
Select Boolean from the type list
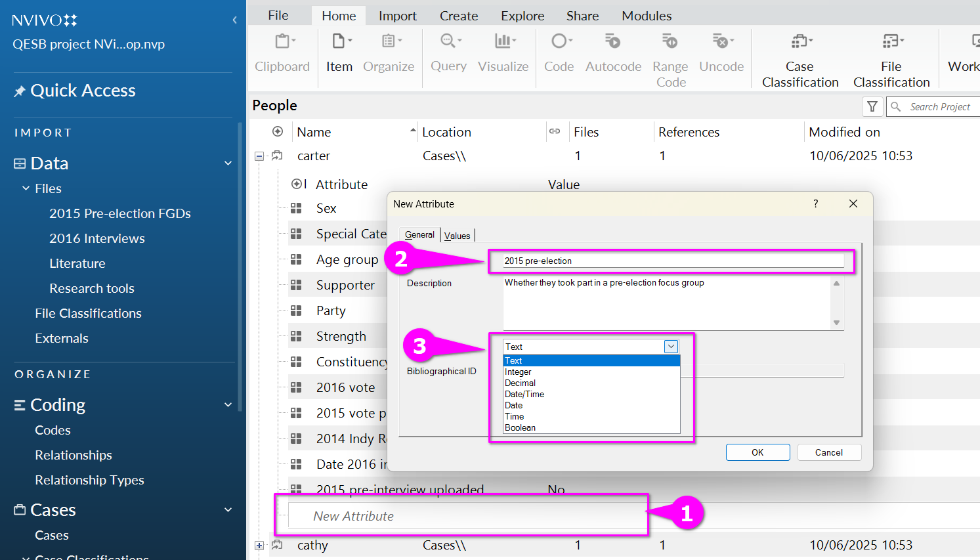tap(520, 428)
